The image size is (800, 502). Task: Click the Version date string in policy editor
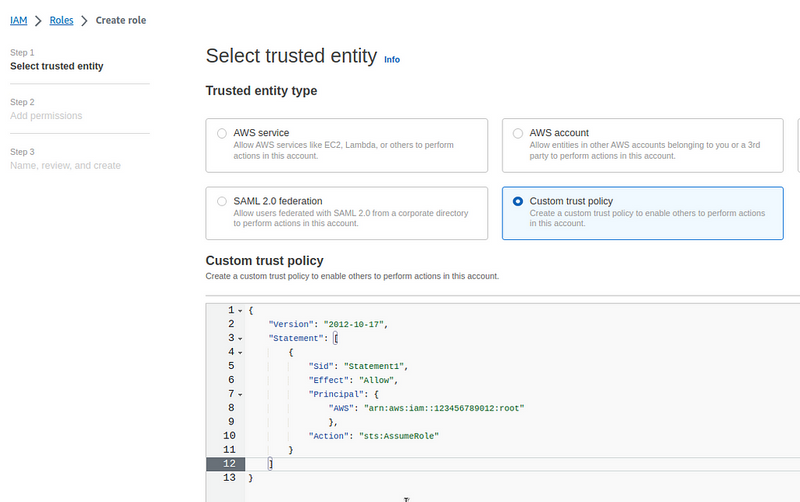pyautogui.click(x=354, y=324)
